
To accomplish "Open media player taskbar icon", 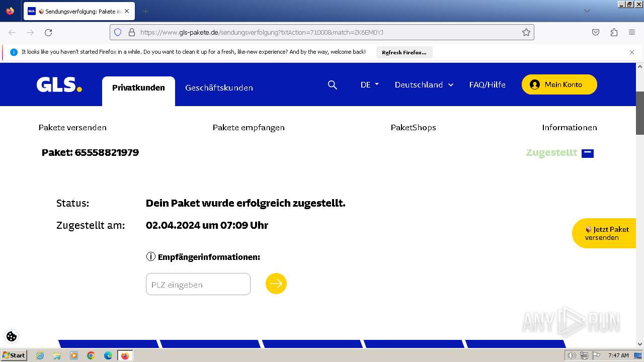I will coord(74,355).
